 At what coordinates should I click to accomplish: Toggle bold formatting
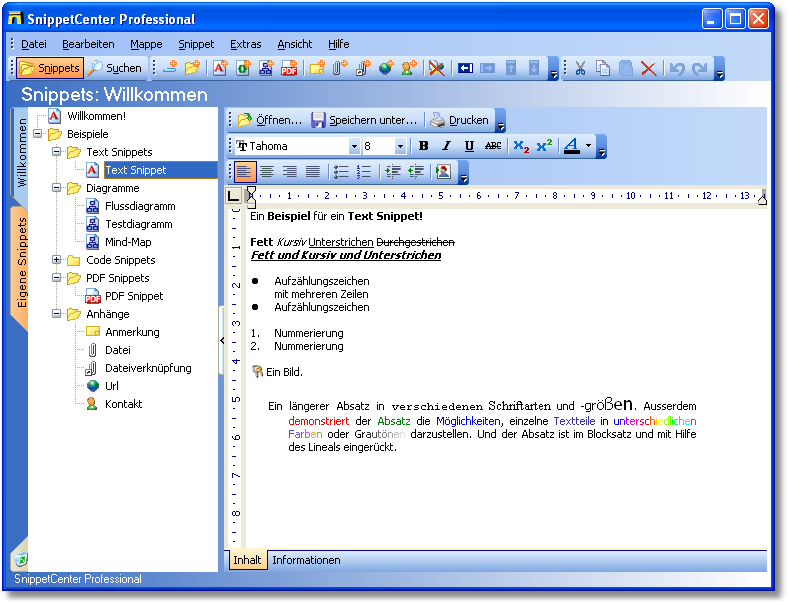(423, 146)
